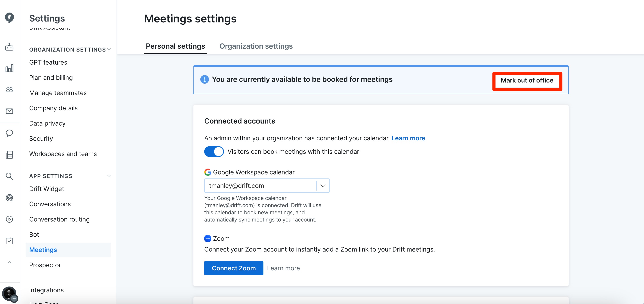644x304 pixels.
Task: Open Conversations settings item
Action: point(50,204)
